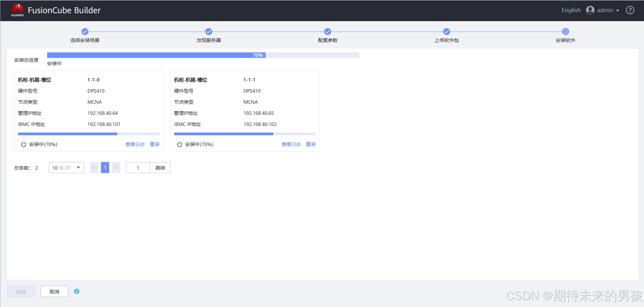Click 重装 for node 1-1-0
The height and width of the screenshot is (307, 644).
155,144
